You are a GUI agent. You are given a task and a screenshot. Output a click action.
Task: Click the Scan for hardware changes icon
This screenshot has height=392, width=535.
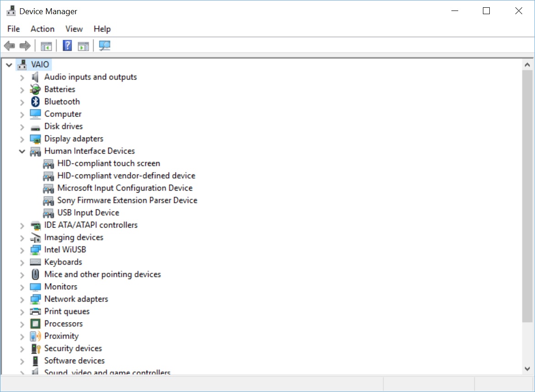pyautogui.click(x=104, y=45)
